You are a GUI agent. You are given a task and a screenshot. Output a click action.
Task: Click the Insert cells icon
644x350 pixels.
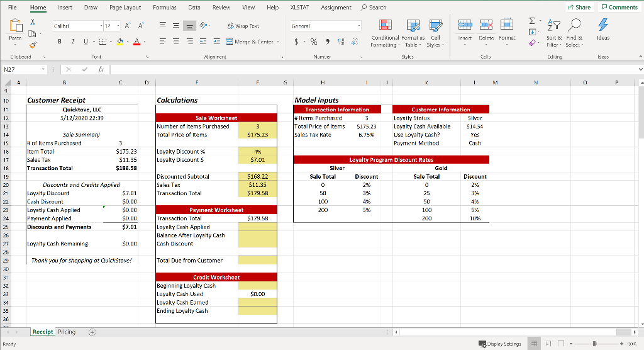point(465,25)
